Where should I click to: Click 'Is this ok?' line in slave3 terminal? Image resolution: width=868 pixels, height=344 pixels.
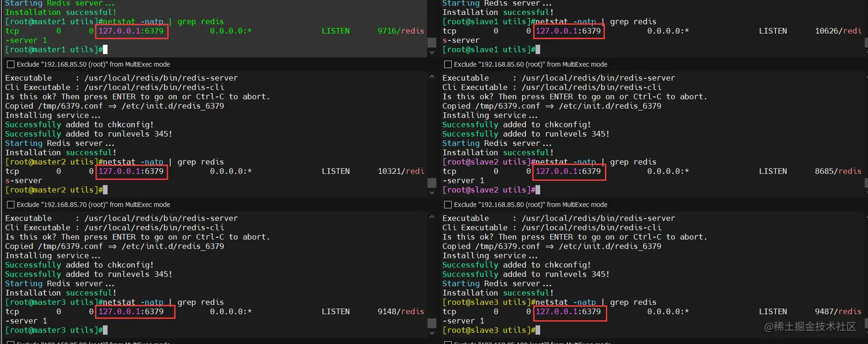(575, 237)
